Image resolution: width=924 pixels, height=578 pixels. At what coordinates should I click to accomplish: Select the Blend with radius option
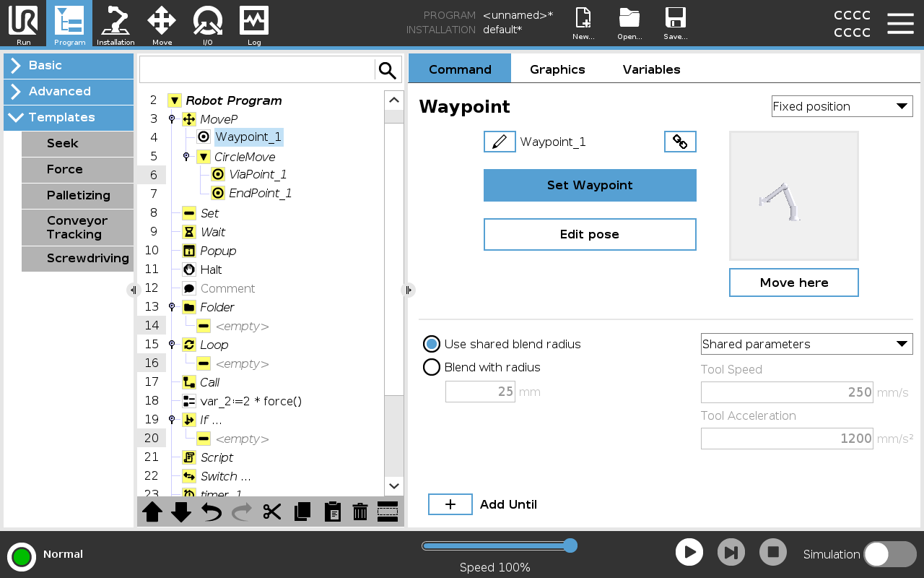[432, 367]
